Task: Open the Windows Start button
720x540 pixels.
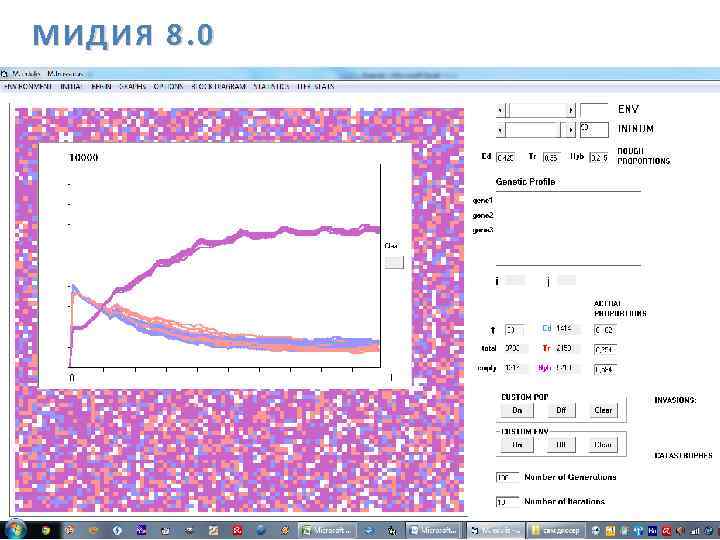Action: point(15,530)
